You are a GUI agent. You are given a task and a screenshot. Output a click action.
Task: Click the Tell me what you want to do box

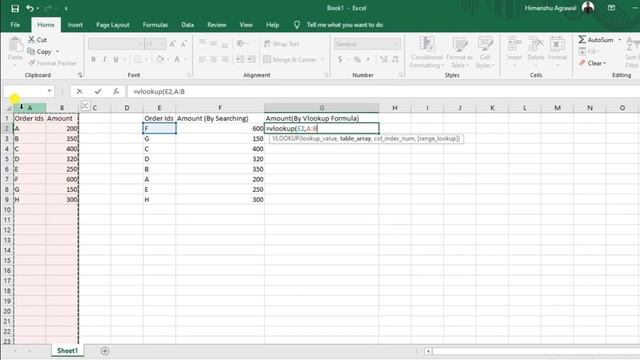[344, 25]
